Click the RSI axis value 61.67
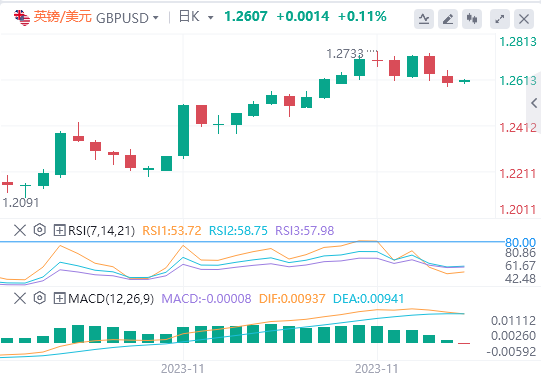Image resolution: width=541 pixels, height=378 pixels. (520, 266)
